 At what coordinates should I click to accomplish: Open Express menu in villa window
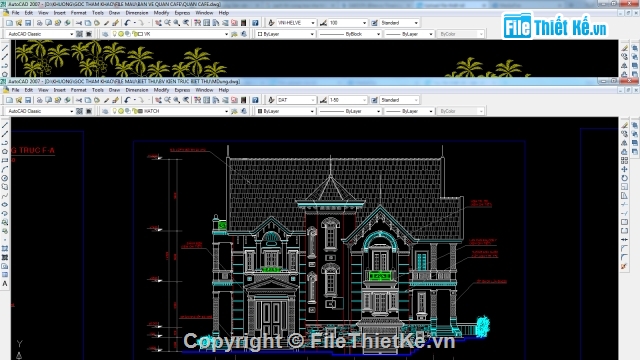coord(182,90)
